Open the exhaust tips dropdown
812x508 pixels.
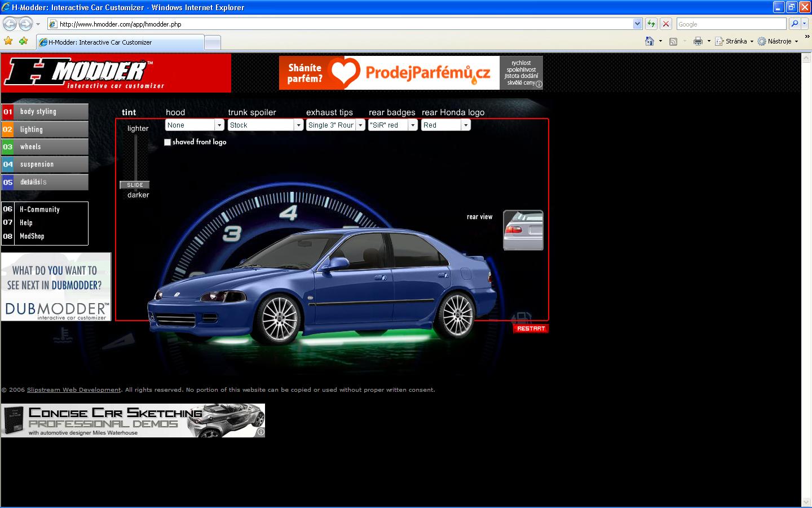[x=360, y=125]
